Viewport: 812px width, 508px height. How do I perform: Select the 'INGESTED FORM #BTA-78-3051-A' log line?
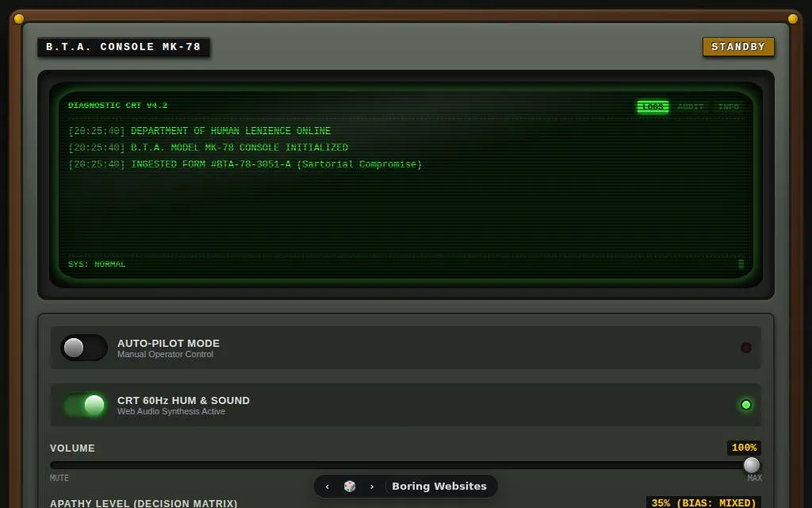click(x=245, y=164)
